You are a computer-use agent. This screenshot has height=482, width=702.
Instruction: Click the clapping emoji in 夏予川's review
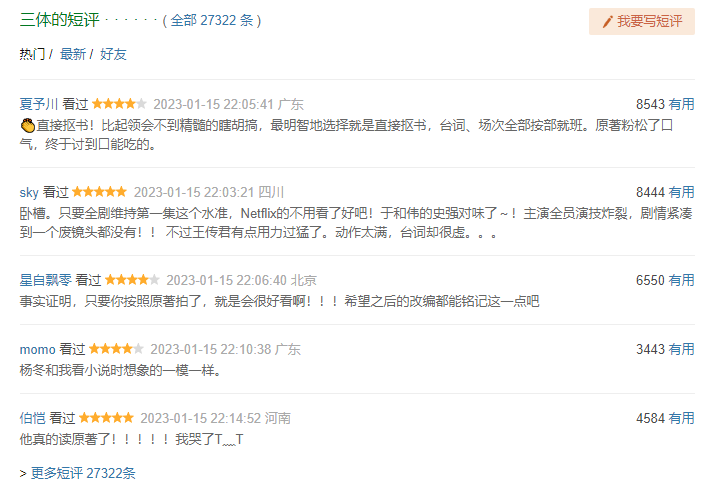click(28, 126)
